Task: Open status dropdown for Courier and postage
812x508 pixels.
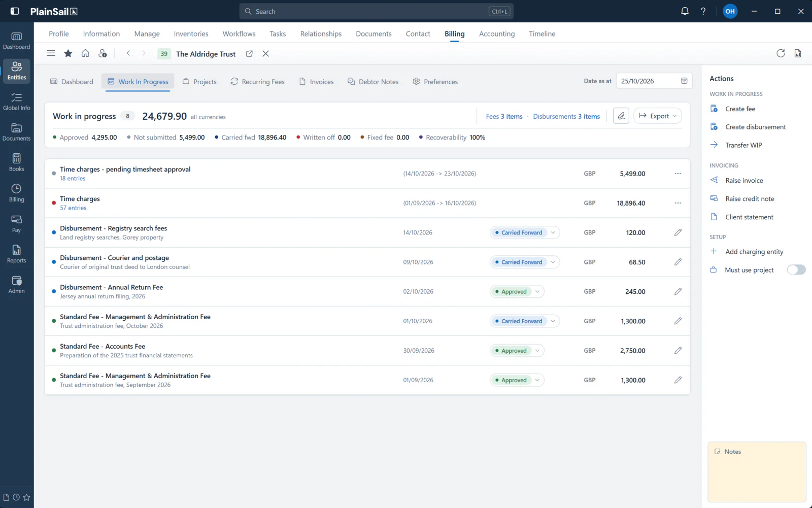Action: 553,262
